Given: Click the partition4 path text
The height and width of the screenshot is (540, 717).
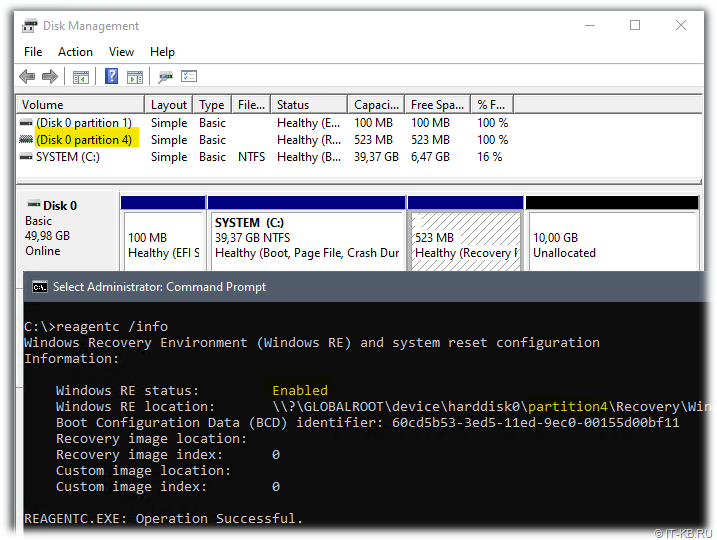Looking at the screenshot, I should (x=567, y=406).
